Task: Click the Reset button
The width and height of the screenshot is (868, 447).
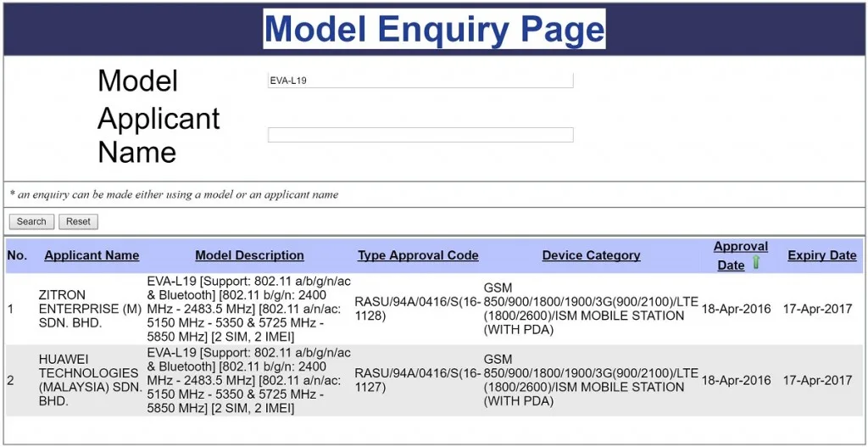Action: coord(78,221)
